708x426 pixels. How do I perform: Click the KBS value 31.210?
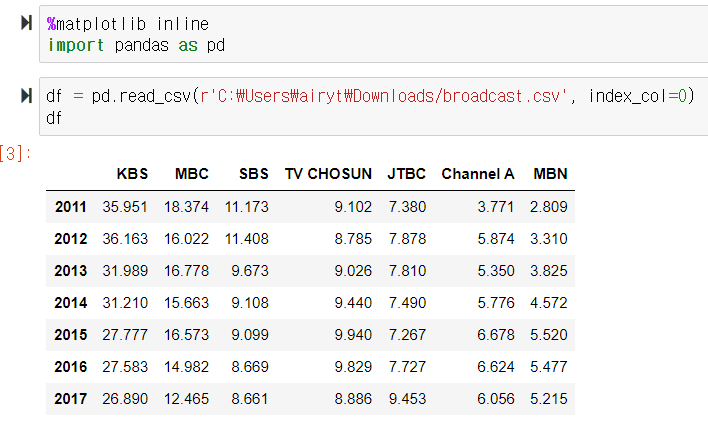point(125,303)
